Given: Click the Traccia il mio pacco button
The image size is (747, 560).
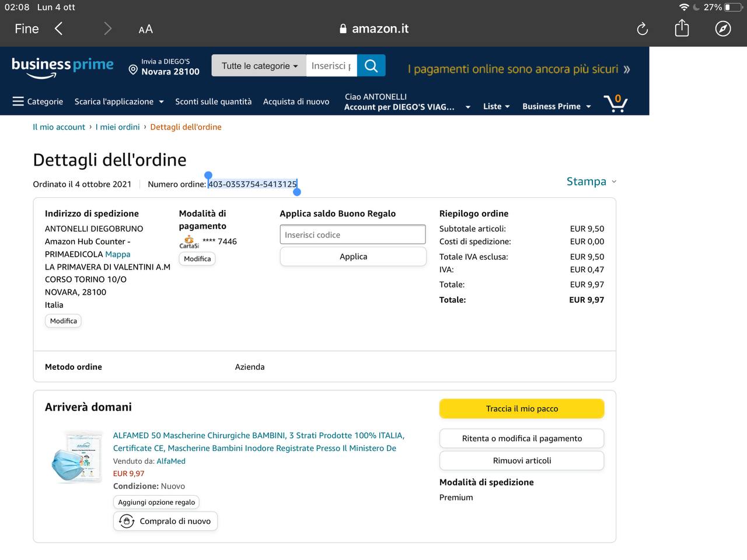Looking at the screenshot, I should [522, 409].
